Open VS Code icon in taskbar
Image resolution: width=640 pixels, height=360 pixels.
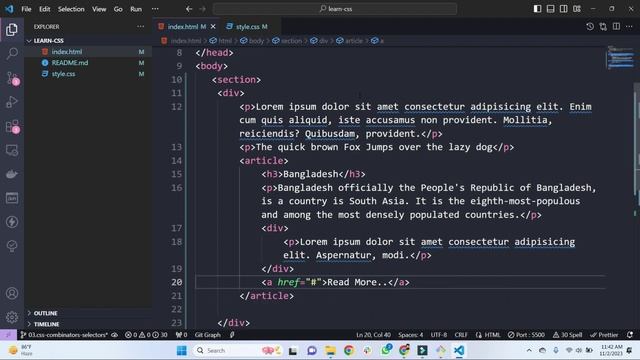[x=459, y=350]
